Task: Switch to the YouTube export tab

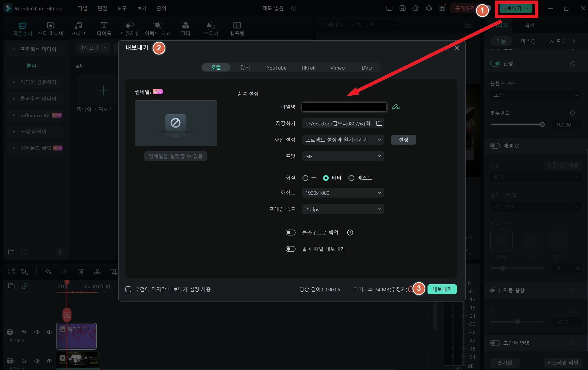Action: [277, 68]
